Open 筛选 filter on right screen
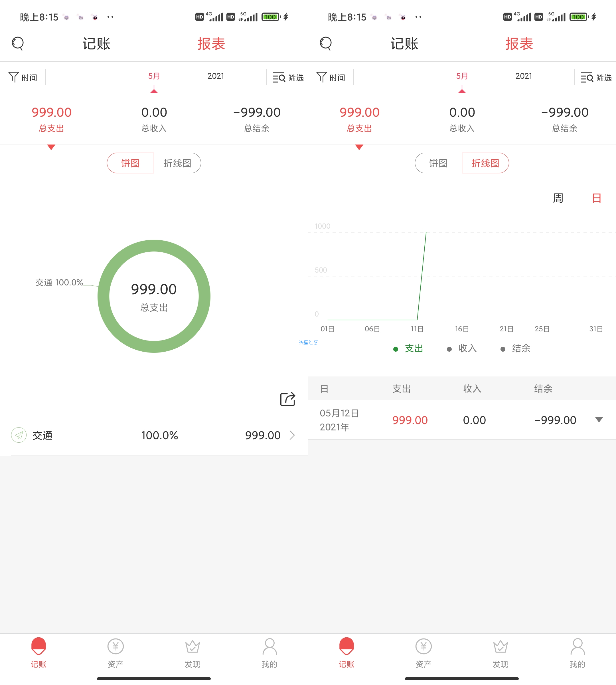This screenshot has width=616, height=685. (x=596, y=78)
